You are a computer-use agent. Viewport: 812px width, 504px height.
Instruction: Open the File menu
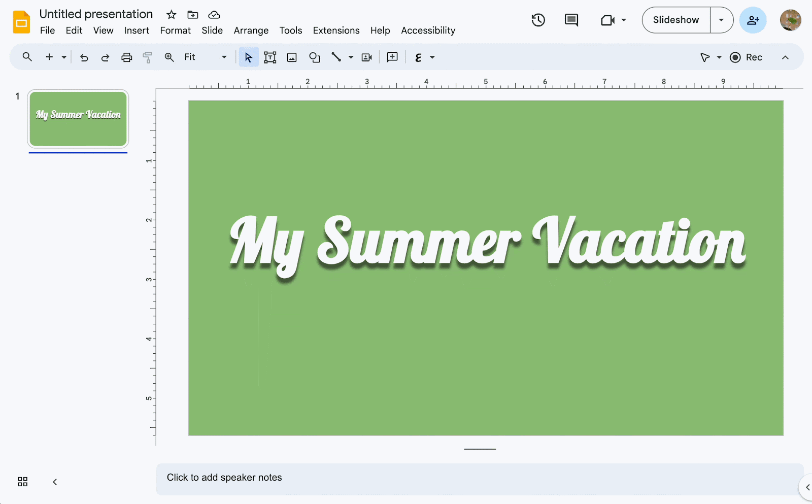click(x=47, y=30)
